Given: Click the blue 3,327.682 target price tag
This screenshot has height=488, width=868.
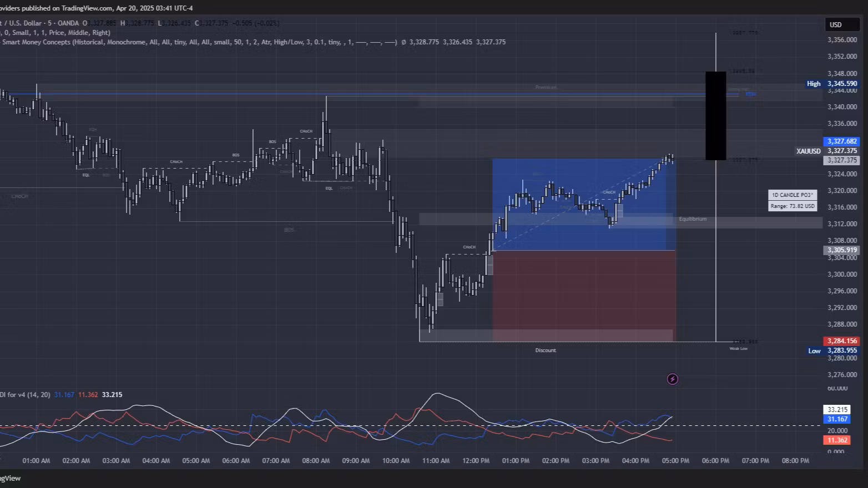Looking at the screenshot, I should click(842, 141).
